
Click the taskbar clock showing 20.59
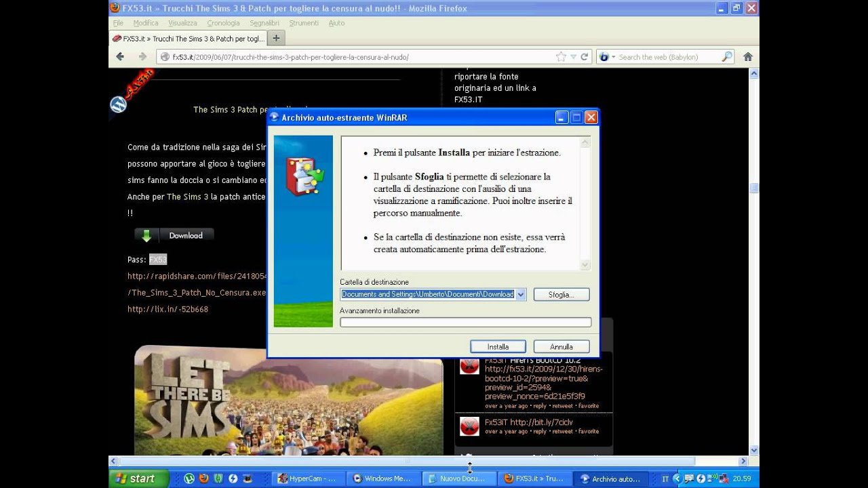tap(743, 479)
